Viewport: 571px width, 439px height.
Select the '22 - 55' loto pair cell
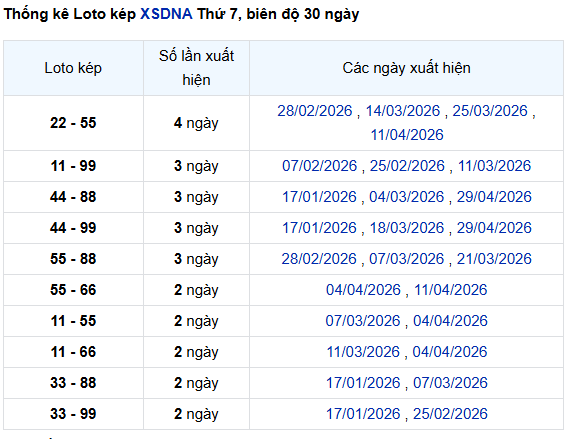pos(73,123)
